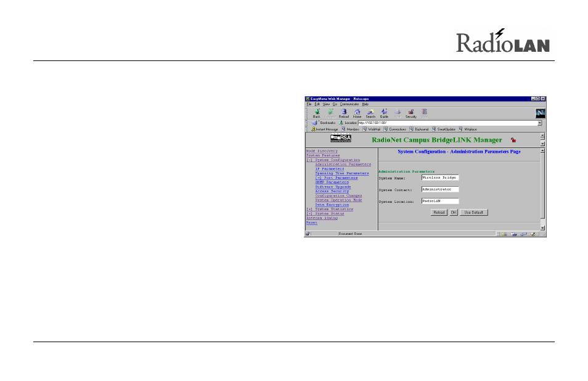Image resolution: width=588 pixels, height=381 pixels.
Task: Open the System Features link
Action: click(323, 155)
